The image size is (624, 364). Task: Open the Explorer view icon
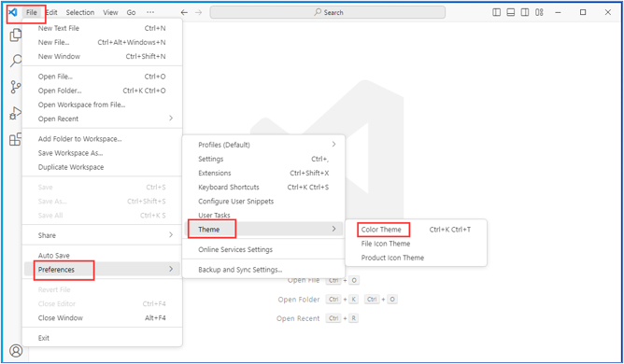[16, 35]
